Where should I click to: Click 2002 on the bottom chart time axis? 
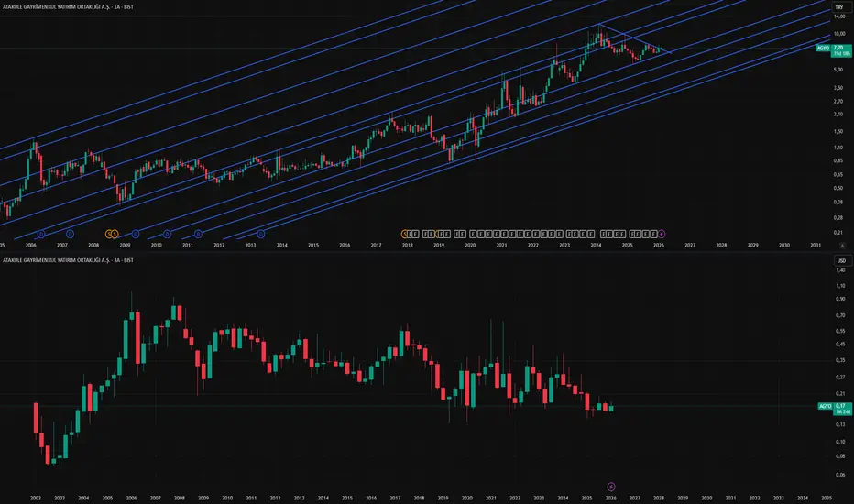point(36,498)
